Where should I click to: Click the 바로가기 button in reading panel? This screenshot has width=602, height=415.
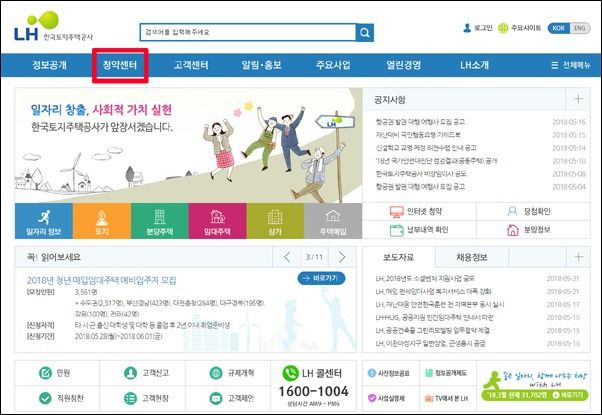pyautogui.click(x=321, y=278)
